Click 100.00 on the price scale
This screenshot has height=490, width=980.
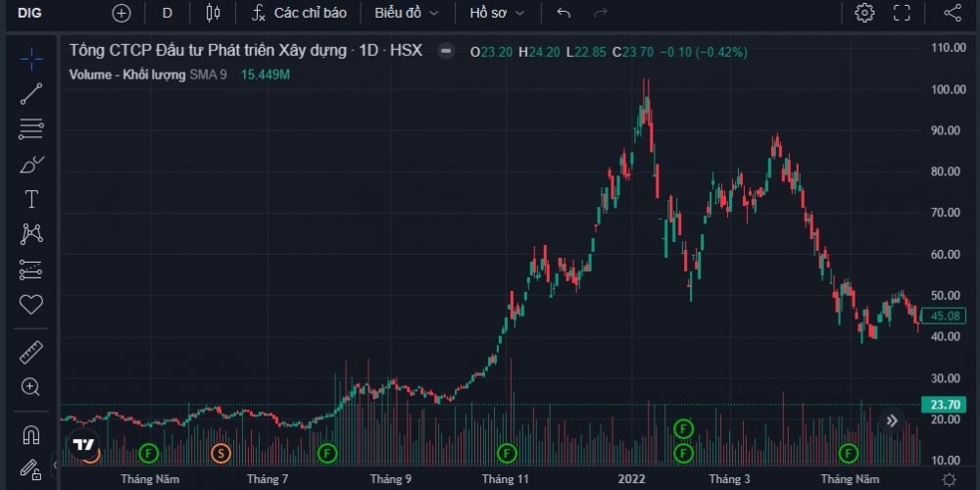click(x=948, y=89)
